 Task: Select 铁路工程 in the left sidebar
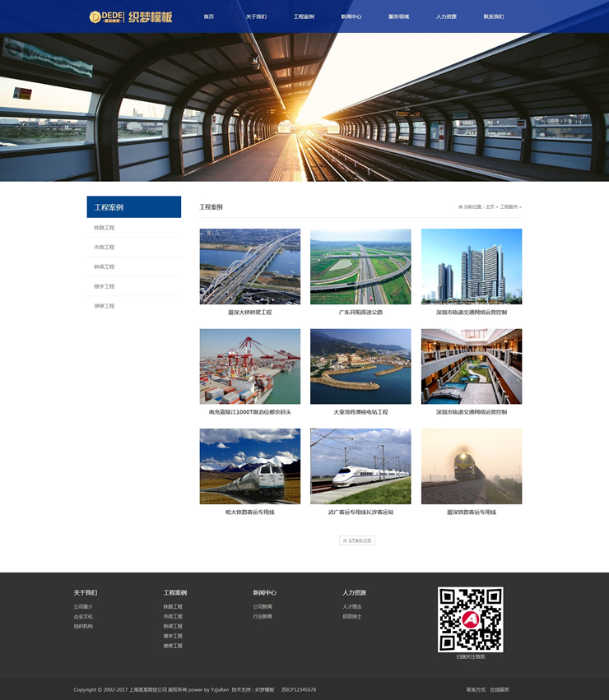[105, 228]
